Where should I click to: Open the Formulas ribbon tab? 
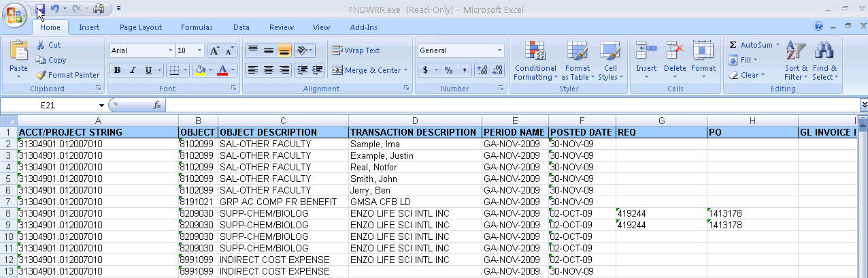(197, 27)
